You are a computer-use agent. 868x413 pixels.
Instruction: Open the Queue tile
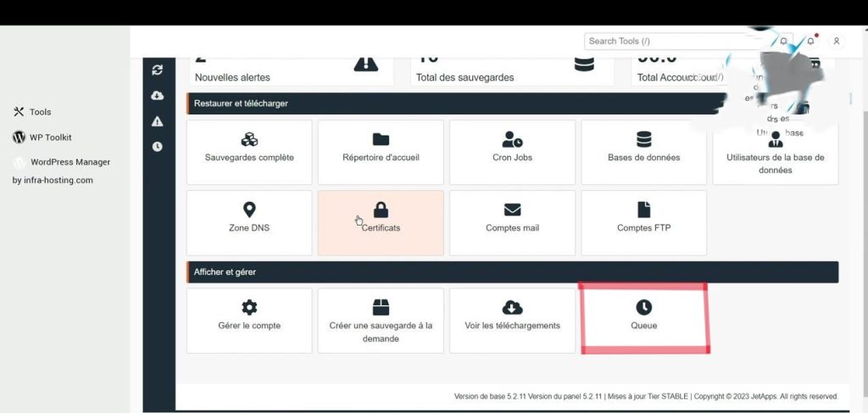(644, 321)
